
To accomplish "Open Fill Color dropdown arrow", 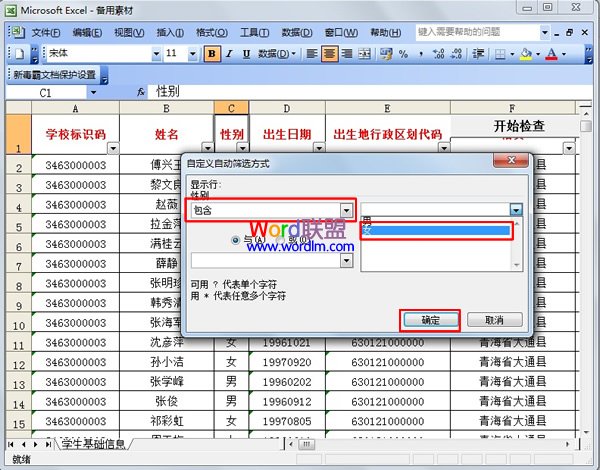I will click(538, 54).
